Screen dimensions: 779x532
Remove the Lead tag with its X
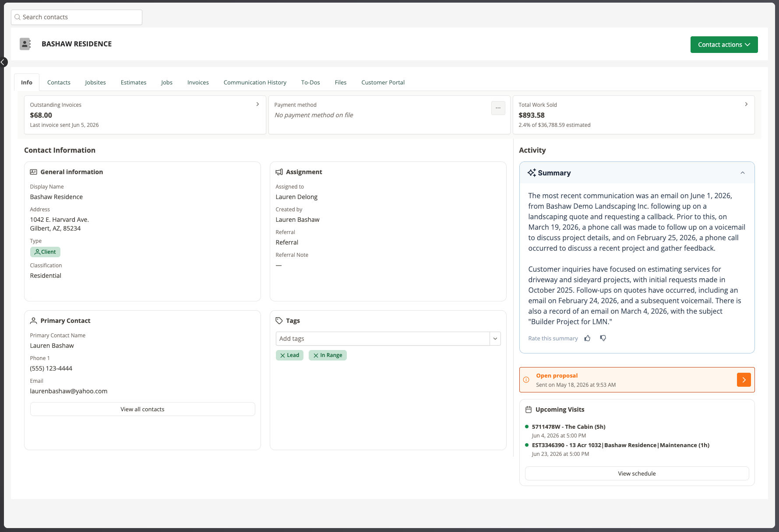(282, 355)
